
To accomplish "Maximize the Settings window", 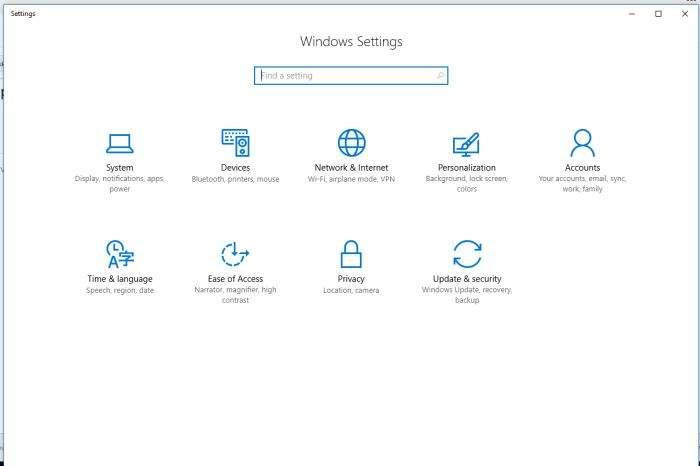I will (x=658, y=14).
